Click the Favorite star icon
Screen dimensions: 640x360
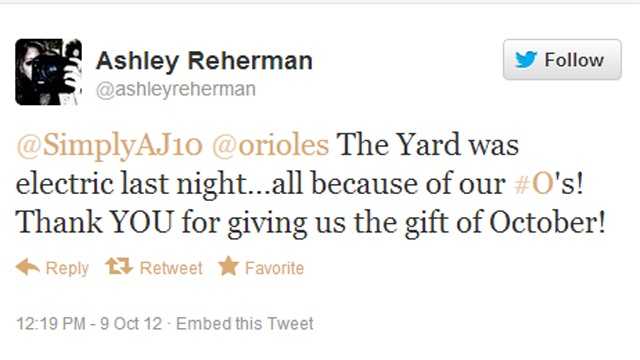coord(228,266)
